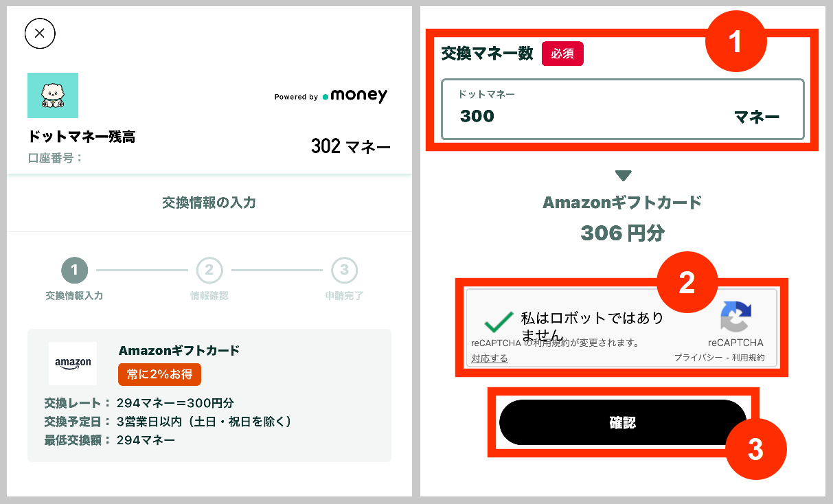Select the 300 マネー amount input field
Screen dimensions: 833x504
coord(621,110)
